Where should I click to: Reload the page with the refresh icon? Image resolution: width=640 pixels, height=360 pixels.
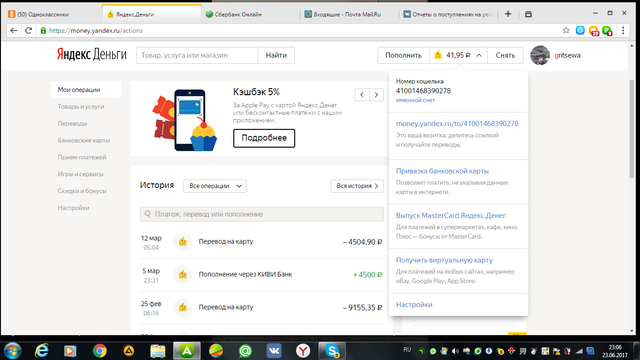click(x=28, y=31)
